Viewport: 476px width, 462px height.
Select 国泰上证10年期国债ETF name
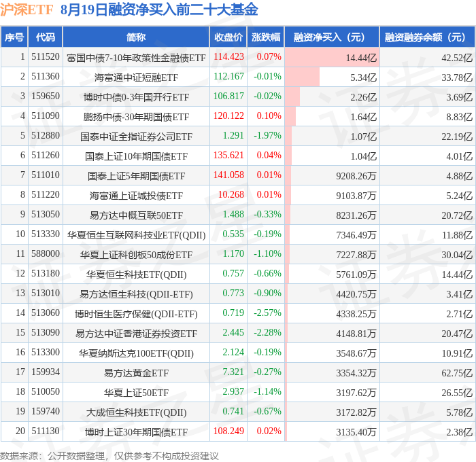coord(136,156)
